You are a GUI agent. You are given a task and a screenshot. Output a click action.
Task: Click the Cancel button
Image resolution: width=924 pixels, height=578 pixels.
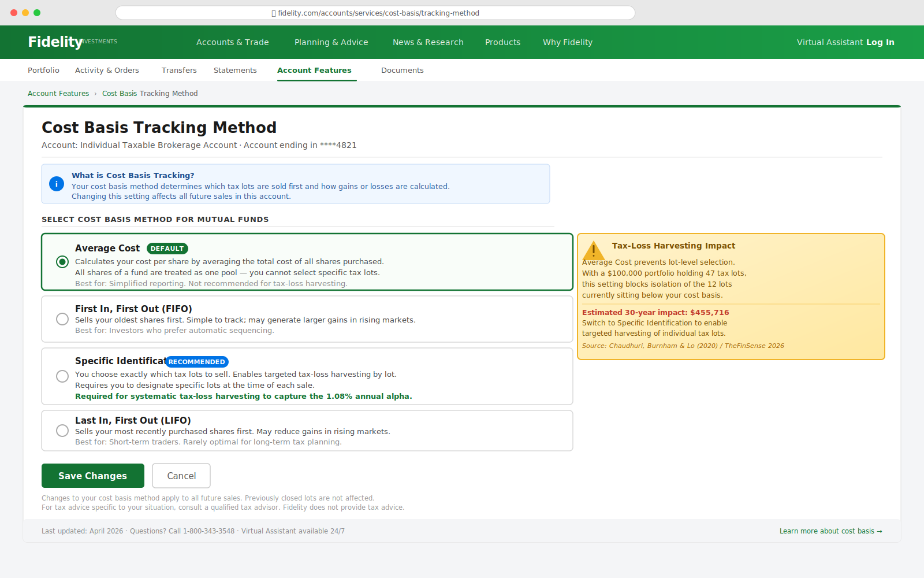(181, 475)
